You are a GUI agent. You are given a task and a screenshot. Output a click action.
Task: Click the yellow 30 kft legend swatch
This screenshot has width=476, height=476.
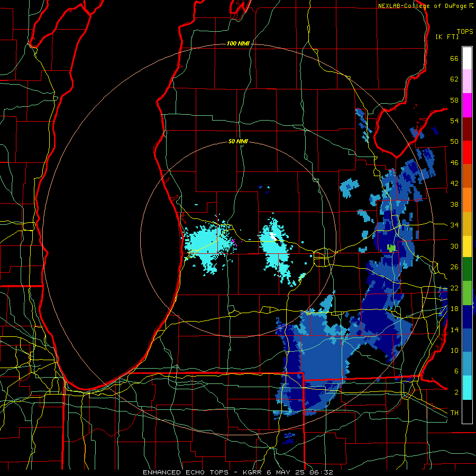[467, 246]
